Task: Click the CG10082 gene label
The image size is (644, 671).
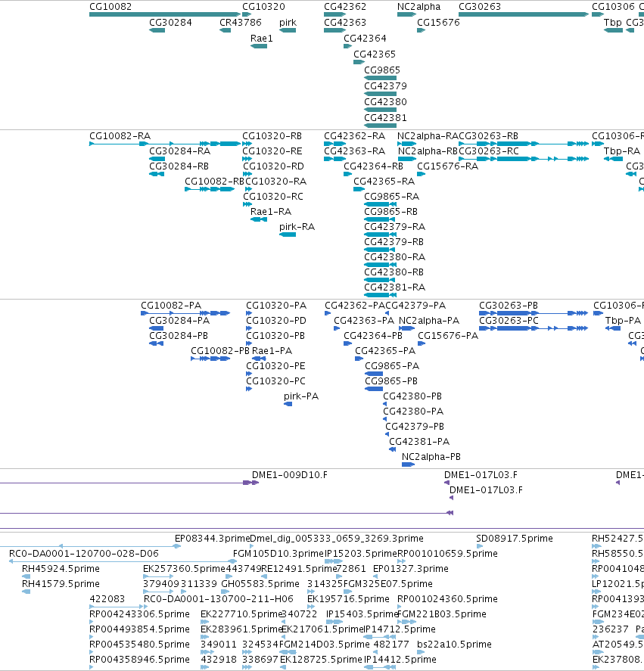Action: tap(110, 7)
